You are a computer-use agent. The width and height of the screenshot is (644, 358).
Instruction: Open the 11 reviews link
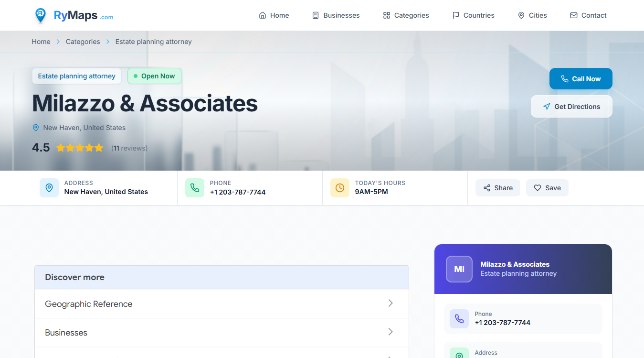[x=129, y=148]
